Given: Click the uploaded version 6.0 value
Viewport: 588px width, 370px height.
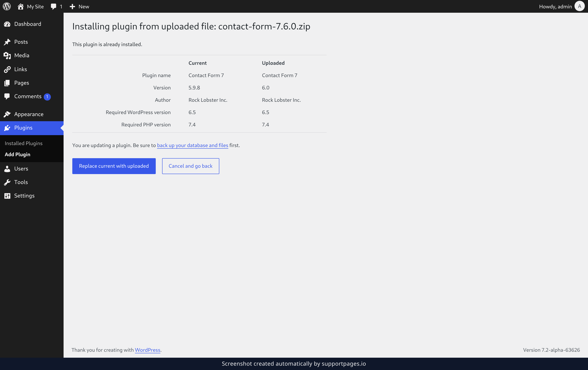Looking at the screenshot, I should click(x=266, y=88).
